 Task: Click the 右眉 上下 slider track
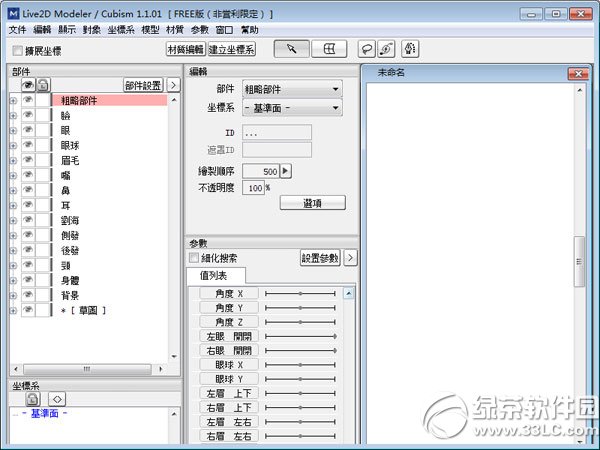click(x=300, y=408)
